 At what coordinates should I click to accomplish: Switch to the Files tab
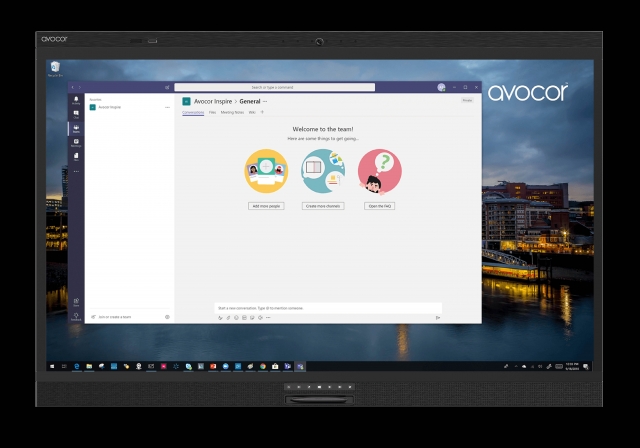pos(212,113)
